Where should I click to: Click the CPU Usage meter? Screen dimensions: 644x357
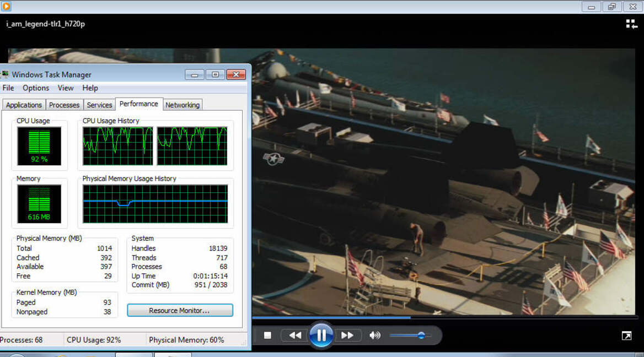(39, 146)
